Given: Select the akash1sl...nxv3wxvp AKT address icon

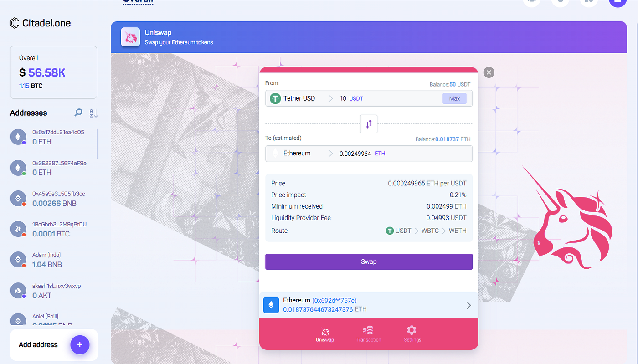Looking at the screenshot, I should 18,291.
